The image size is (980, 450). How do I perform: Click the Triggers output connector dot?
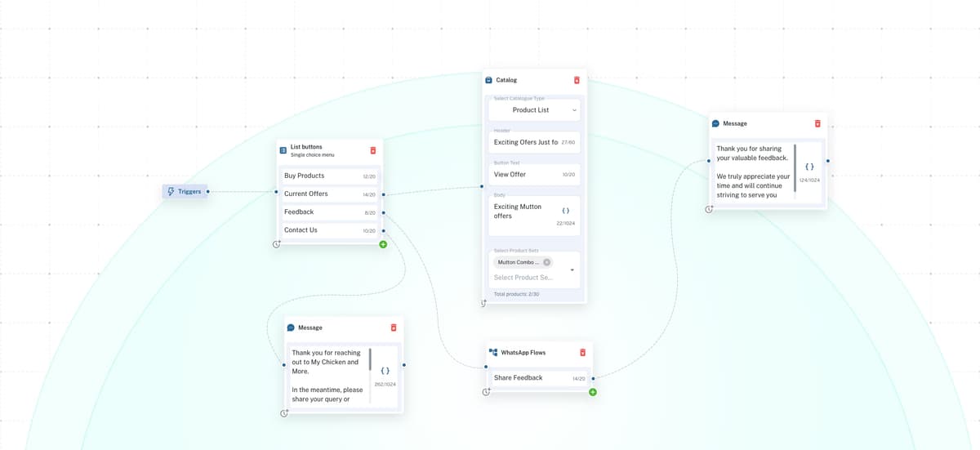pyautogui.click(x=207, y=192)
